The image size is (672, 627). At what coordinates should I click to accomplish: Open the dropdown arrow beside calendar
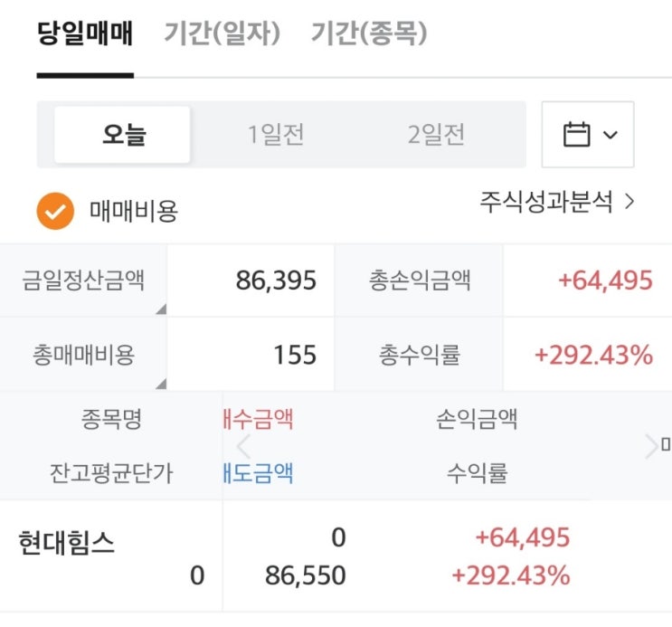click(610, 135)
